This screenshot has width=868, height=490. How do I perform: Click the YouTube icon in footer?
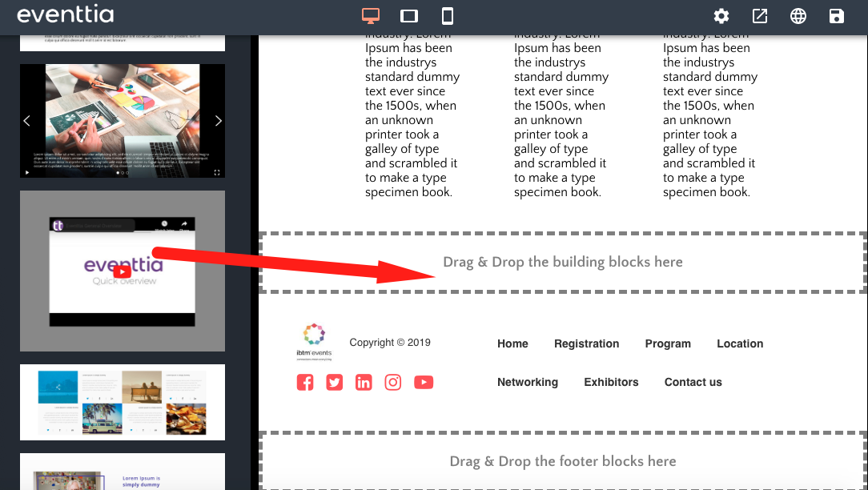point(424,382)
